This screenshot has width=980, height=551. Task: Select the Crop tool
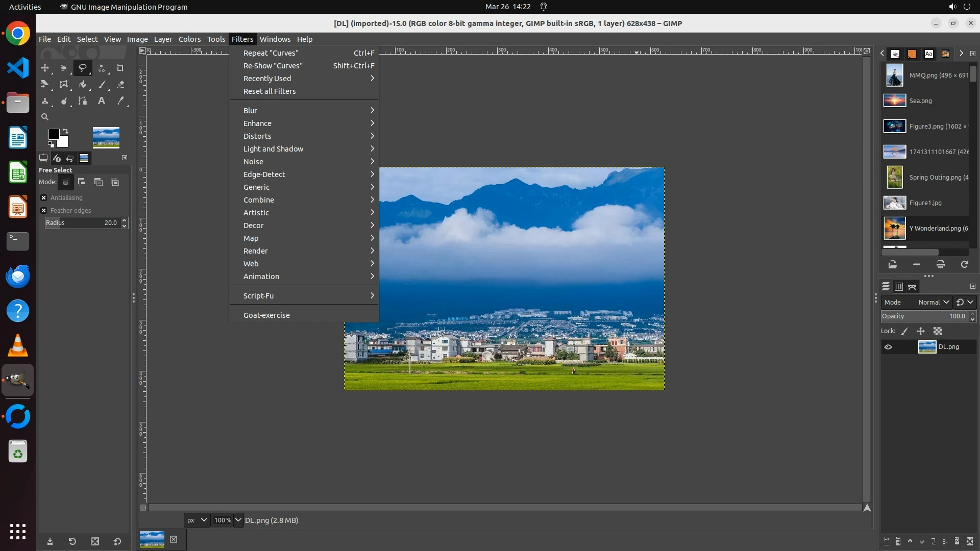tap(120, 68)
